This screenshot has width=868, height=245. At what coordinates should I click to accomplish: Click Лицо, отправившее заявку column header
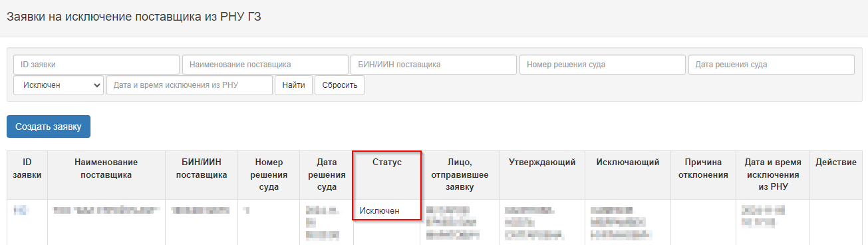(x=459, y=174)
